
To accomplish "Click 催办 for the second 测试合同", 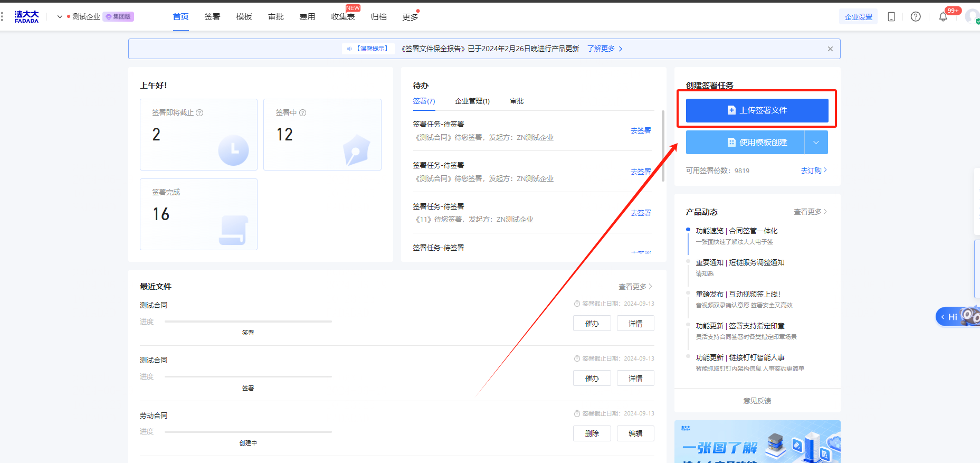I will click(x=592, y=378).
